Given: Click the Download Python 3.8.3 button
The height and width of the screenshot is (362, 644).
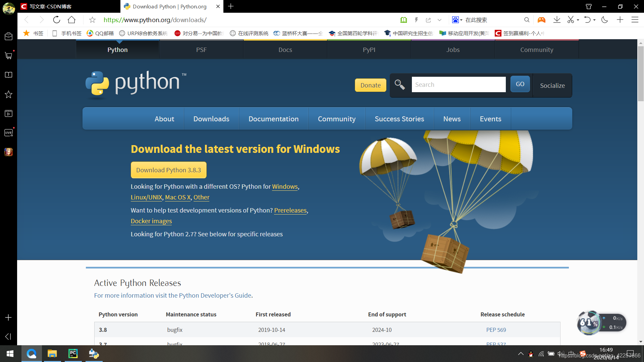Looking at the screenshot, I should tap(168, 170).
